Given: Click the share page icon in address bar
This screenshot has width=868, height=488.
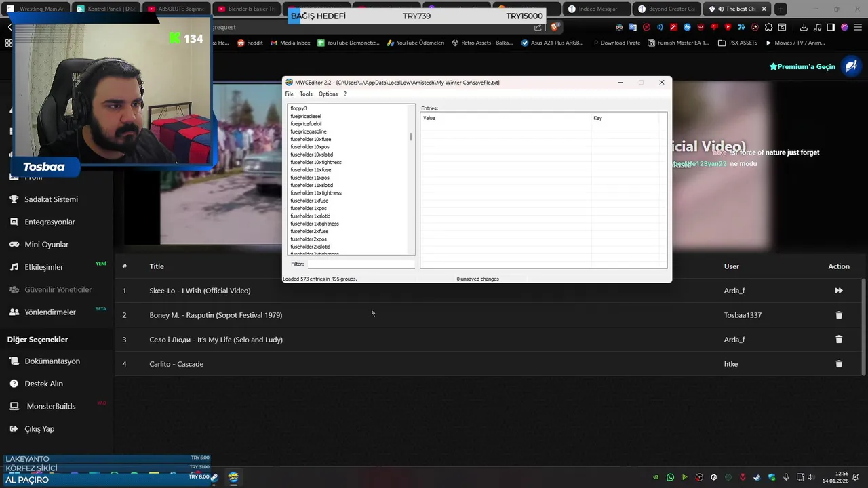Looking at the screenshot, I should [x=538, y=27].
